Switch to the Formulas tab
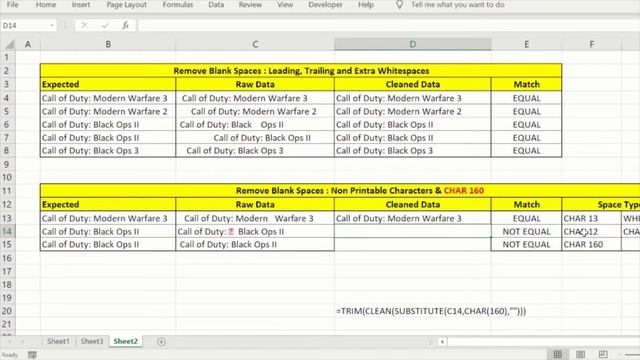The height and width of the screenshot is (360, 640). 178,5
